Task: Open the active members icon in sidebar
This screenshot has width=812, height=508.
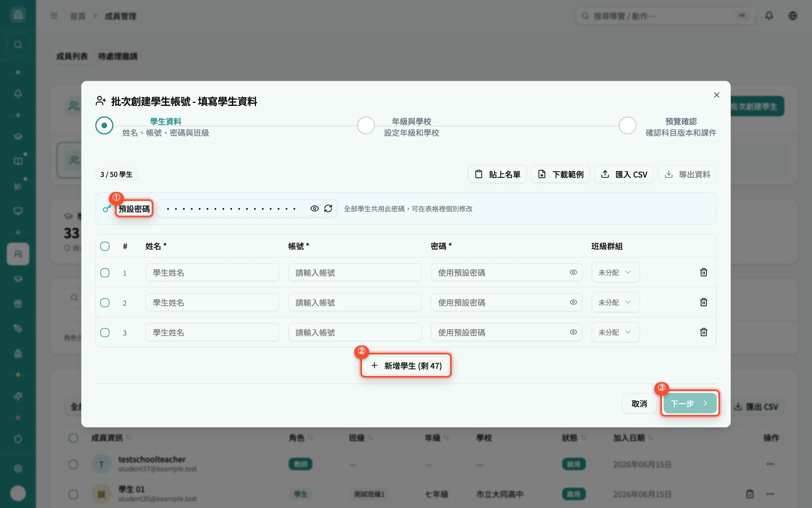Action: click(x=18, y=254)
